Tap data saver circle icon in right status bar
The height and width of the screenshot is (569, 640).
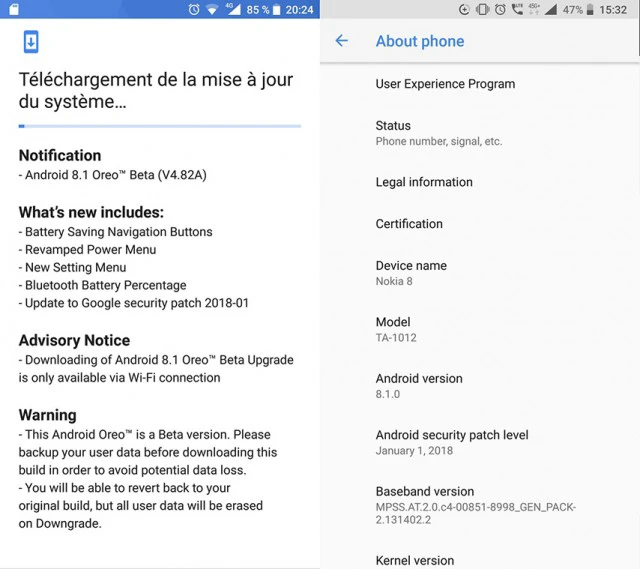(x=464, y=9)
